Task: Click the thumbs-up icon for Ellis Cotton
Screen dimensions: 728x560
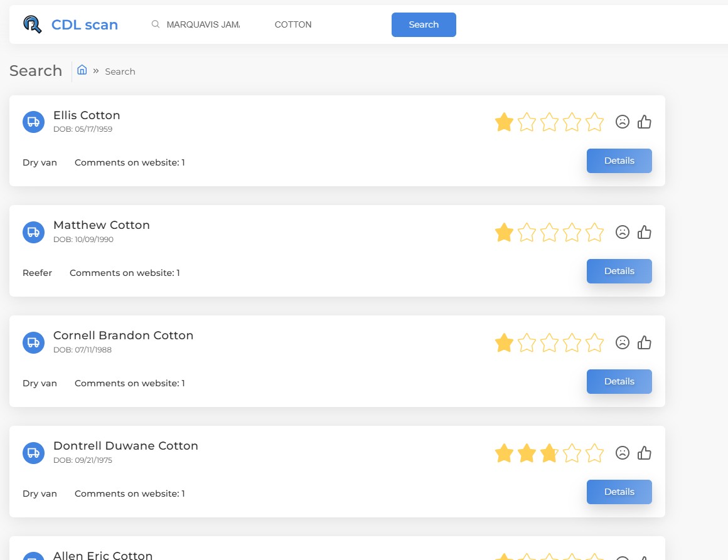Action: [x=645, y=122]
